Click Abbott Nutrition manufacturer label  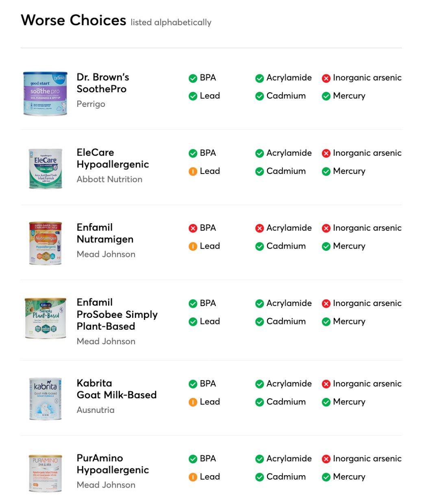(x=109, y=179)
